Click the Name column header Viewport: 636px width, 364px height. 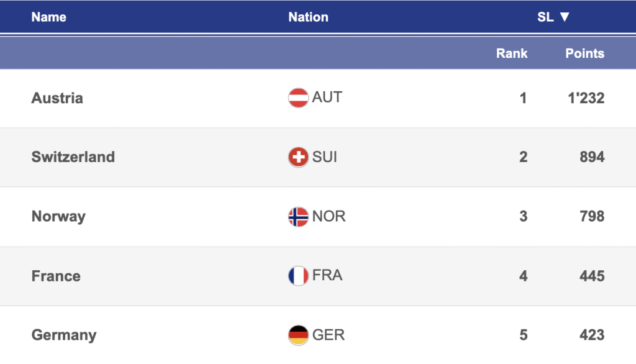pyautogui.click(x=48, y=17)
